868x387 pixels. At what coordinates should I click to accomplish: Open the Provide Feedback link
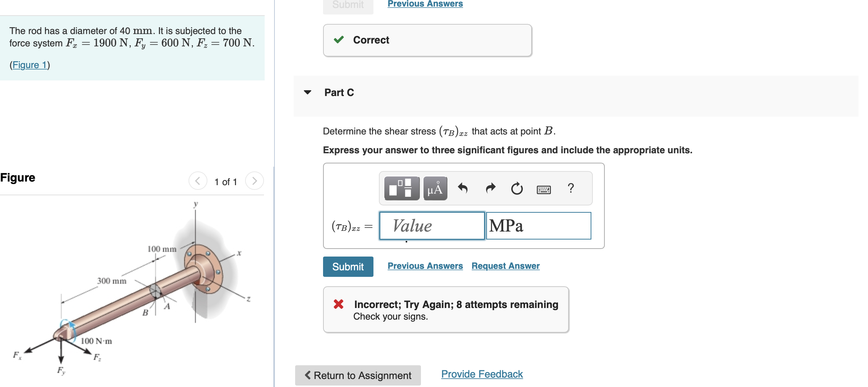482,374
